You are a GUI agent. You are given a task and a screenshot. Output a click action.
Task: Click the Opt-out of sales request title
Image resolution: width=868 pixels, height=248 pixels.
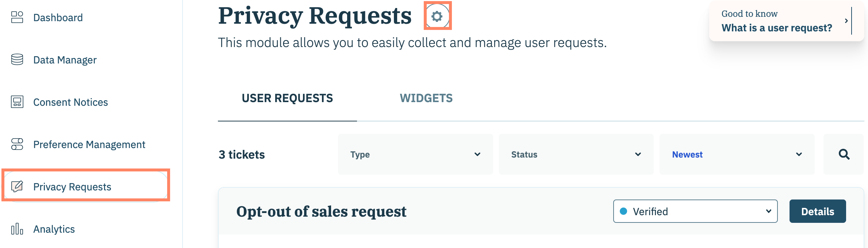[x=321, y=212]
